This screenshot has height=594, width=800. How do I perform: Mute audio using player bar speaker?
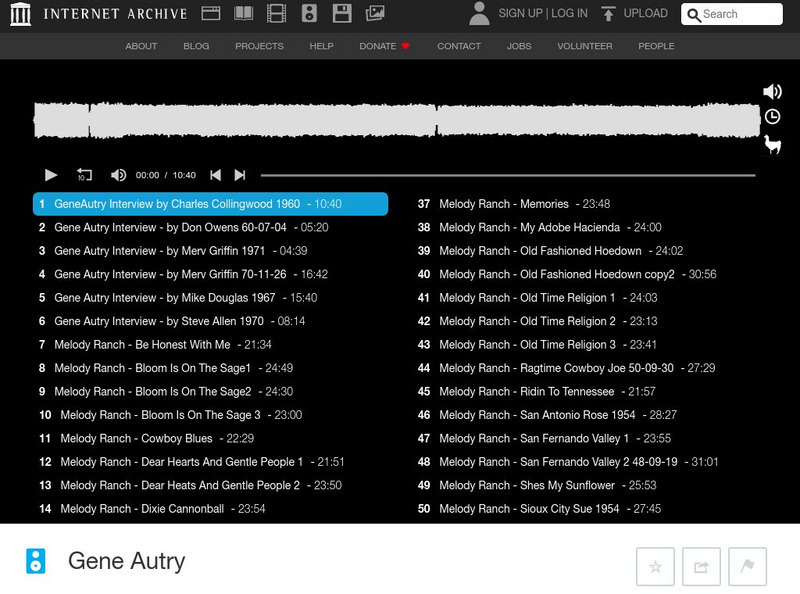coord(118,175)
